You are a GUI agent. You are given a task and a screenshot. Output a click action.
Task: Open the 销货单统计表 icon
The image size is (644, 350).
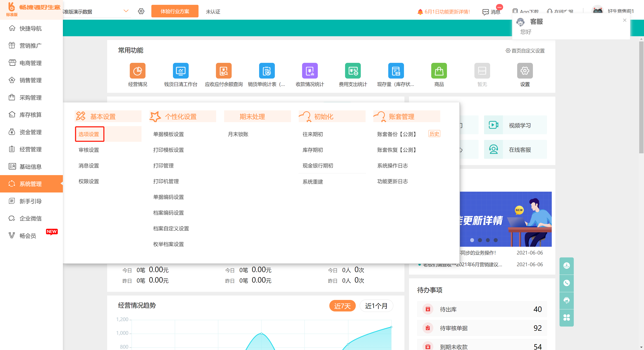point(267,71)
